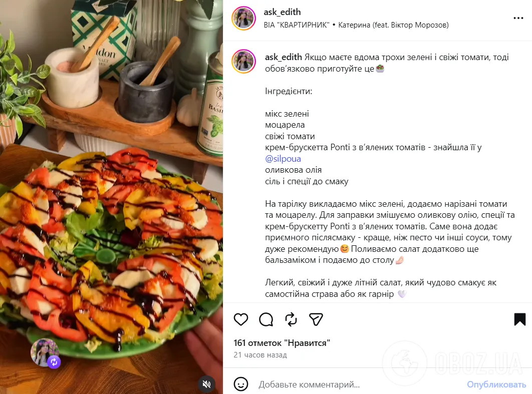Screen dimensions: 532x394
Task: Click the Опубликовать button
Action: (x=496, y=384)
